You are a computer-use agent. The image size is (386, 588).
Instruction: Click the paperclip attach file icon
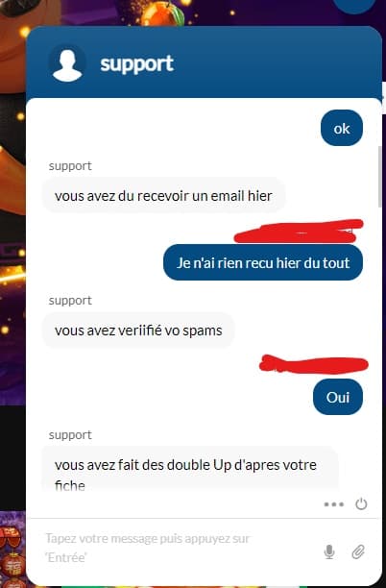pos(358,552)
